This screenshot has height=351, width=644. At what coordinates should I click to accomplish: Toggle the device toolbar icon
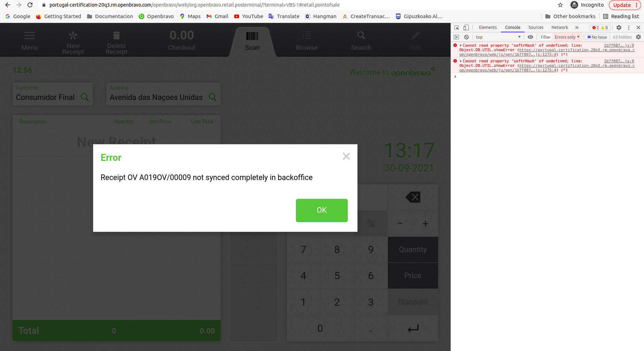tap(466, 28)
